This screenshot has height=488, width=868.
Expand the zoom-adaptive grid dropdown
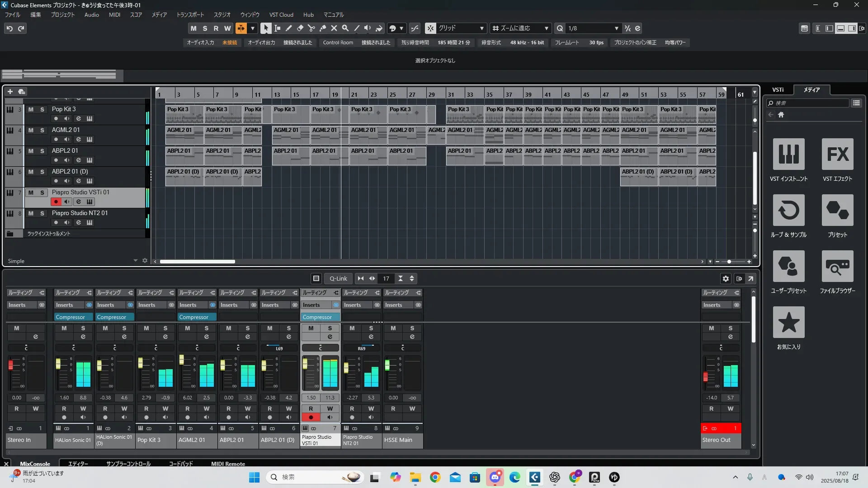546,28
